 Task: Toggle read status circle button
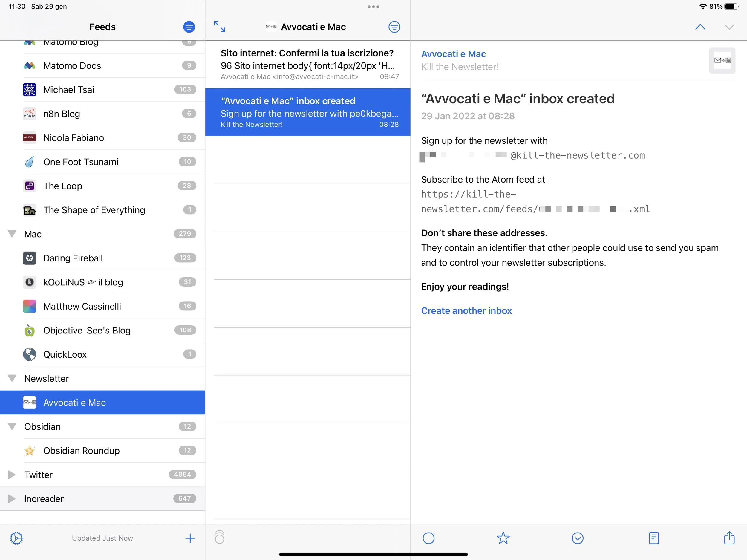coord(428,538)
